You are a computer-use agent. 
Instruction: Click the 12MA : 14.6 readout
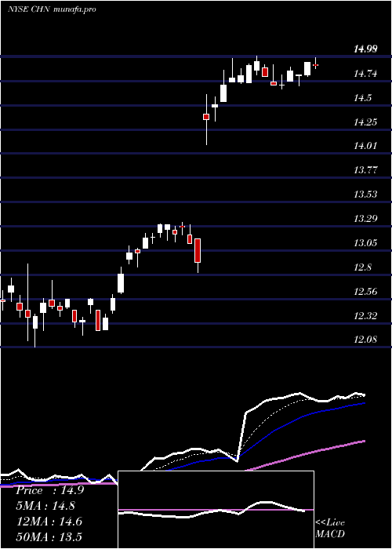49,522
